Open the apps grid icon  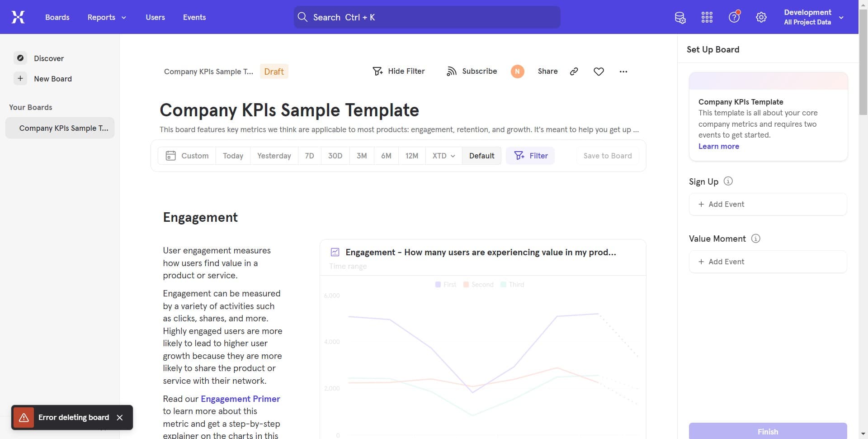(707, 18)
